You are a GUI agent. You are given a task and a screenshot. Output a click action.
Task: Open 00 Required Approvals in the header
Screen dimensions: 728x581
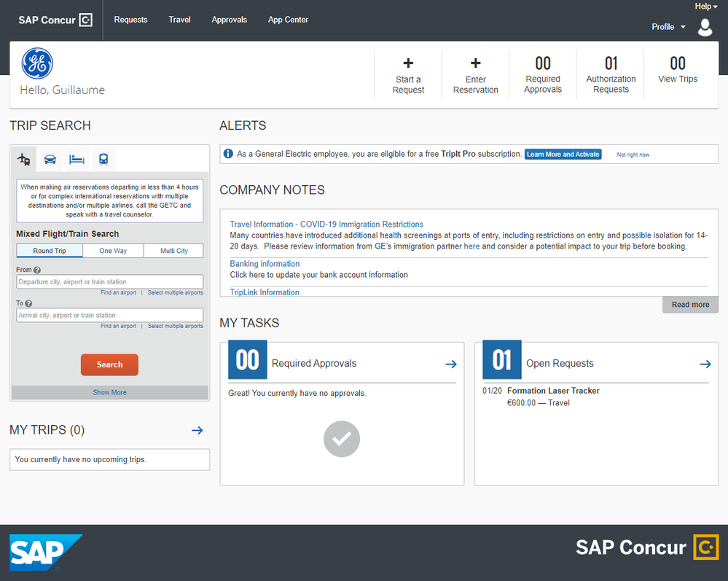543,74
